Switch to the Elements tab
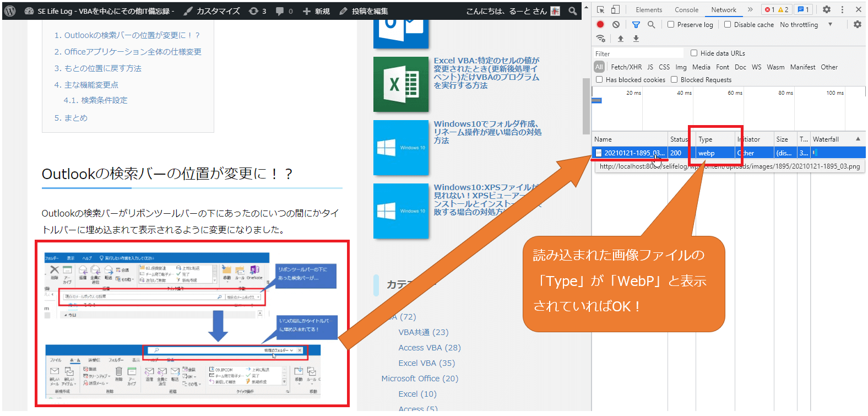The width and height of the screenshot is (868, 416). [649, 9]
